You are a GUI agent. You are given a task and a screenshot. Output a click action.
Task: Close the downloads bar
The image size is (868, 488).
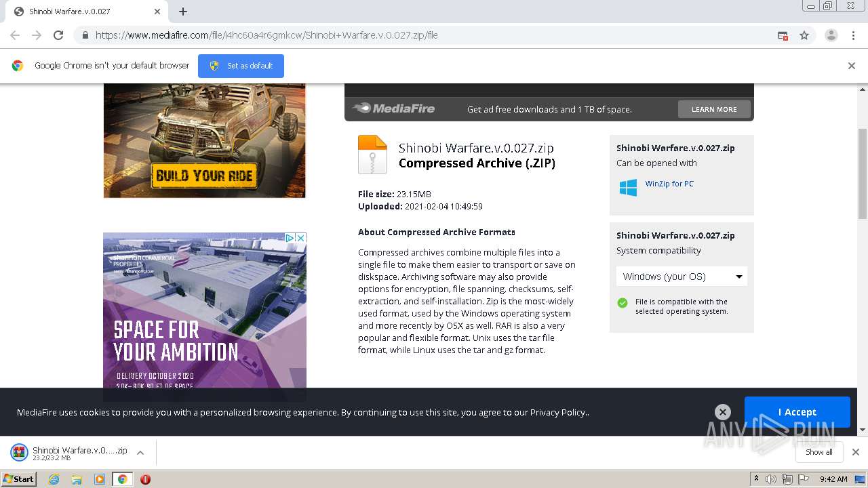(856, 452)
